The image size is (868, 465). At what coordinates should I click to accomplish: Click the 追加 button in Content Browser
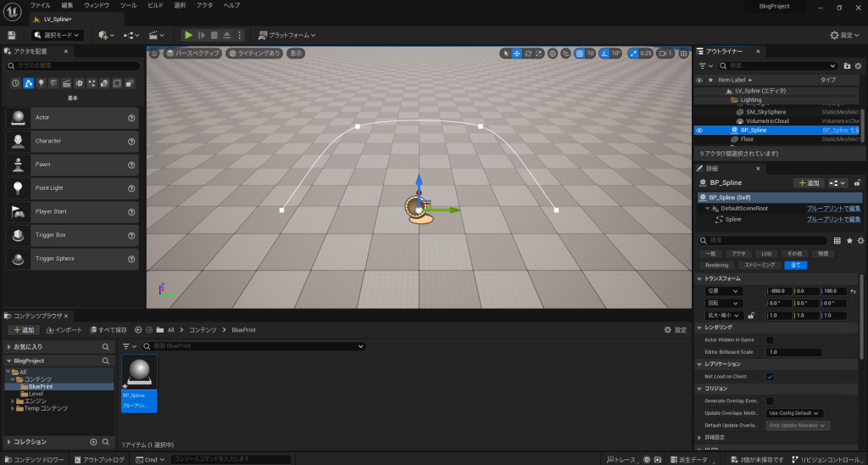(23, 329)
